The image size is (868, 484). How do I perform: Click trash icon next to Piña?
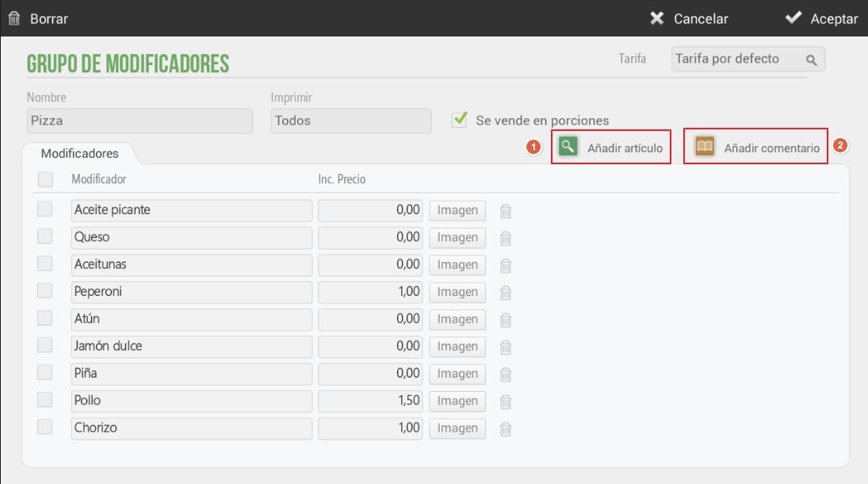click(506, 375)
